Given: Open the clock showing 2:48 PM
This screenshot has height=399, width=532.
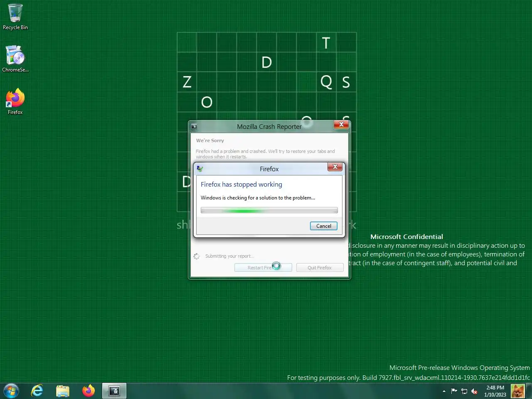Looking at the screenshot, I should (495, 391).
